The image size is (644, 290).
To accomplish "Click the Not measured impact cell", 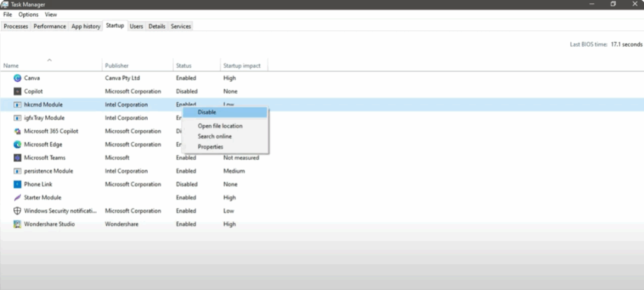I will pyautogui.click(x=241, y=158).
